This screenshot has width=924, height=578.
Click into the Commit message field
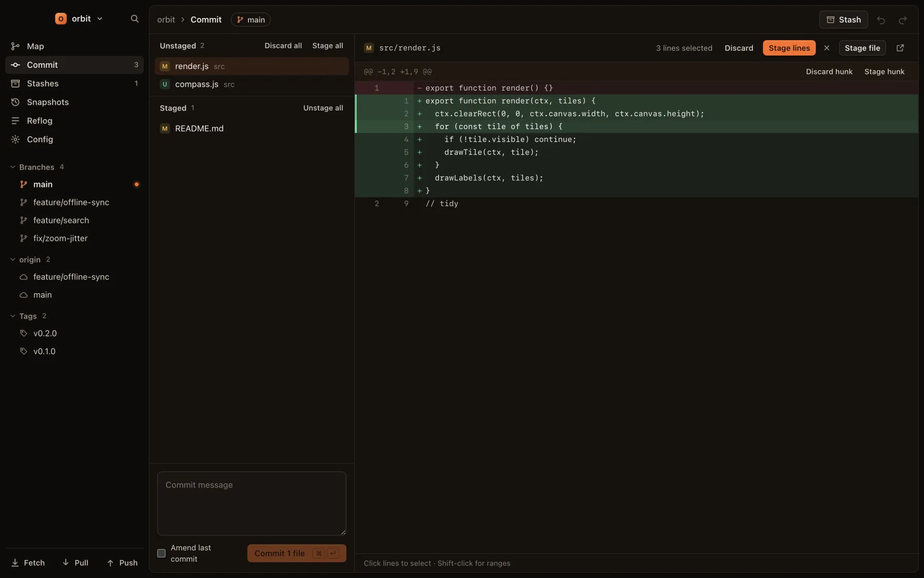pyautogui.click(x=252, y=504)
